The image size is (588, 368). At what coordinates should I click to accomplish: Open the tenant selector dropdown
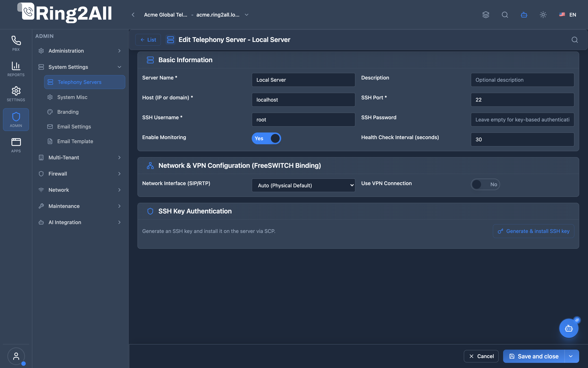click(x=247, y=15)
